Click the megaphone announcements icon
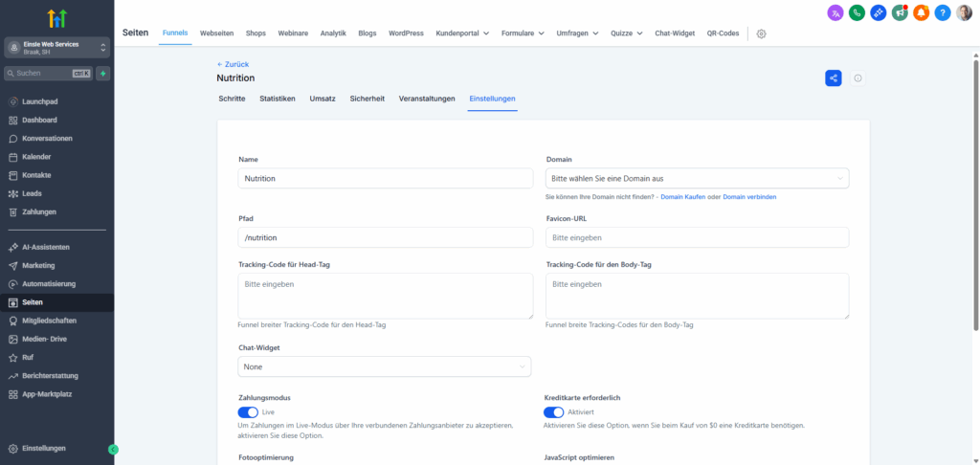Screen dimensions: 980x465 (x=900, y=12)
